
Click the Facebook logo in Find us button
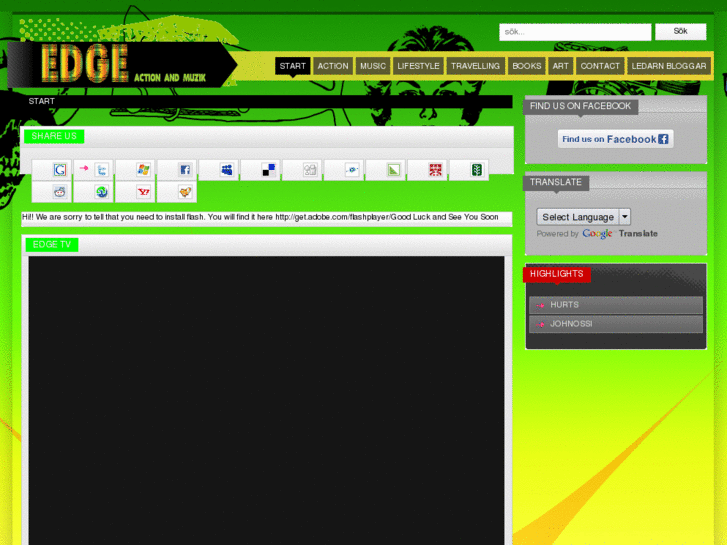coord(663,139)
